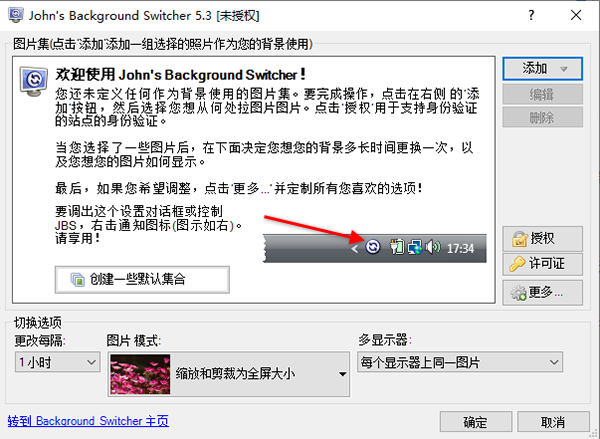Click the 欢迎使用 John's Background Switcher heading
The image size is (600, 439).
[x=180, y=74]
